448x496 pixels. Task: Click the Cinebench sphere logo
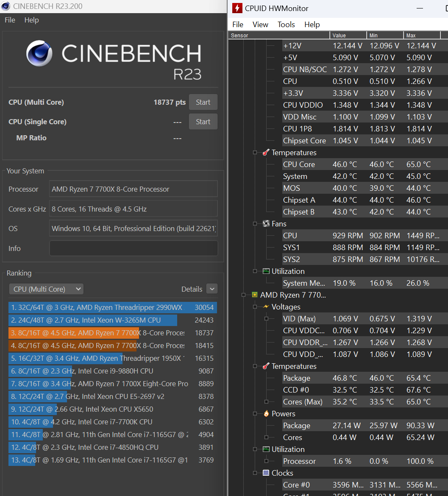click(39, 53)
